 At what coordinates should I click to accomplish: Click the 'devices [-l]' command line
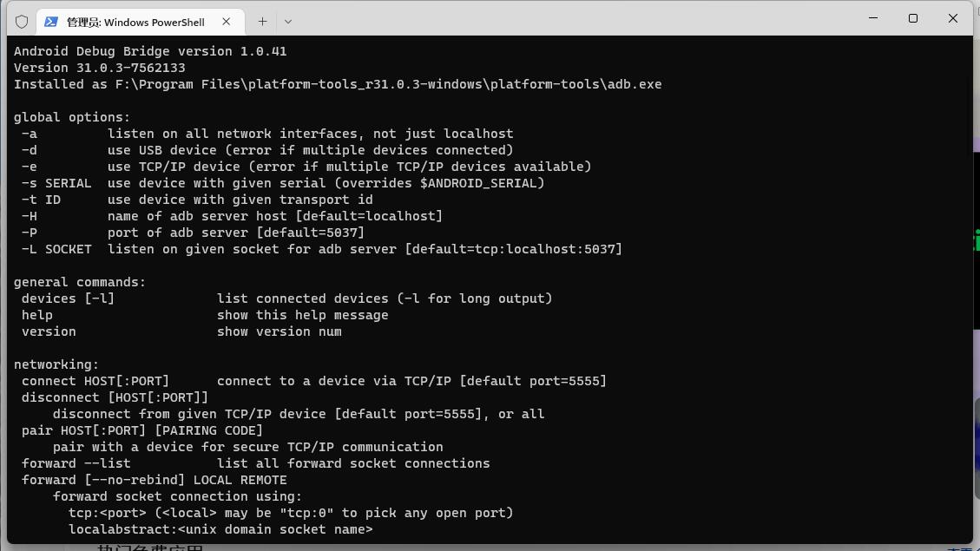click(x=286, y=298)
